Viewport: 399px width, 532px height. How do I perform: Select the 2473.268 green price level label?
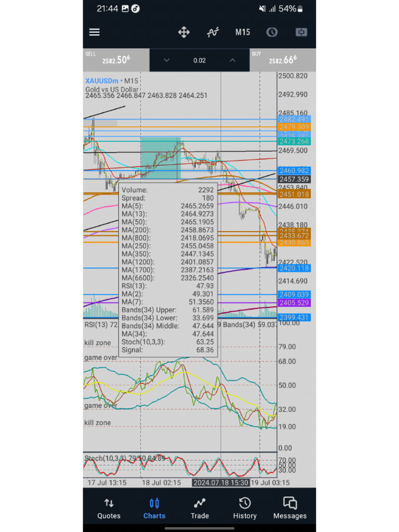pos(294,141)
